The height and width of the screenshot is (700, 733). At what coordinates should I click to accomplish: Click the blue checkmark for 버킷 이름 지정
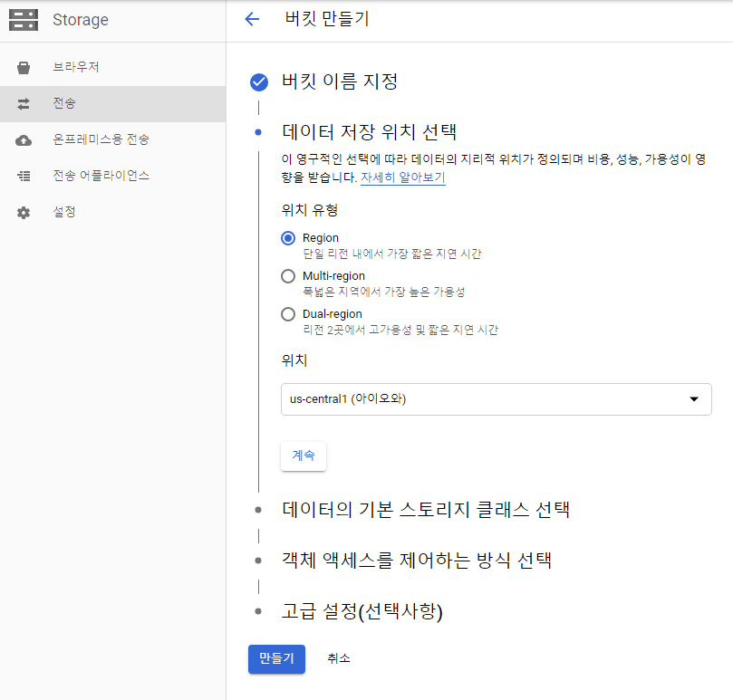coord(259,82)
